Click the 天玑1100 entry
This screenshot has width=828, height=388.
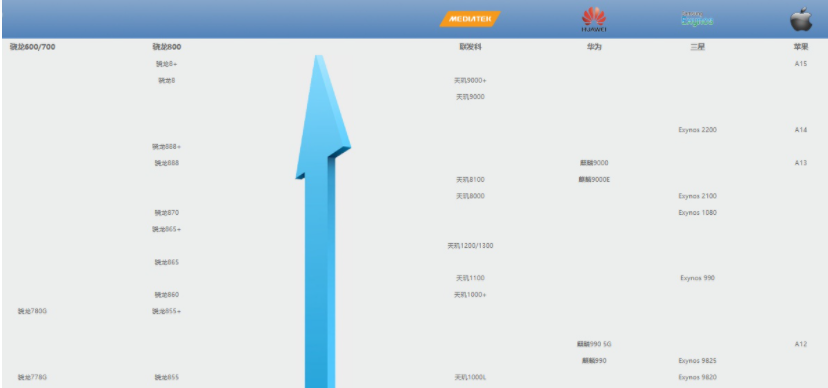pyautogui.click(x=470, y=278)
